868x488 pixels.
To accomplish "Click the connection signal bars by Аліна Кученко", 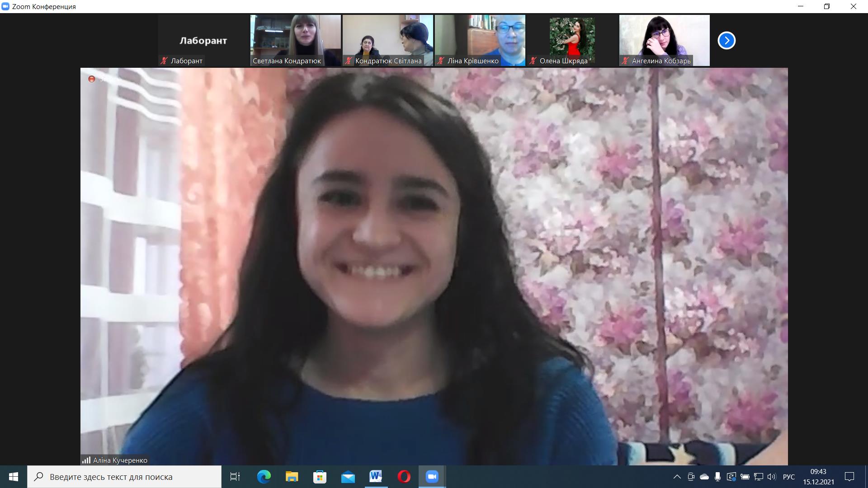I will click(x=86, y=460).
